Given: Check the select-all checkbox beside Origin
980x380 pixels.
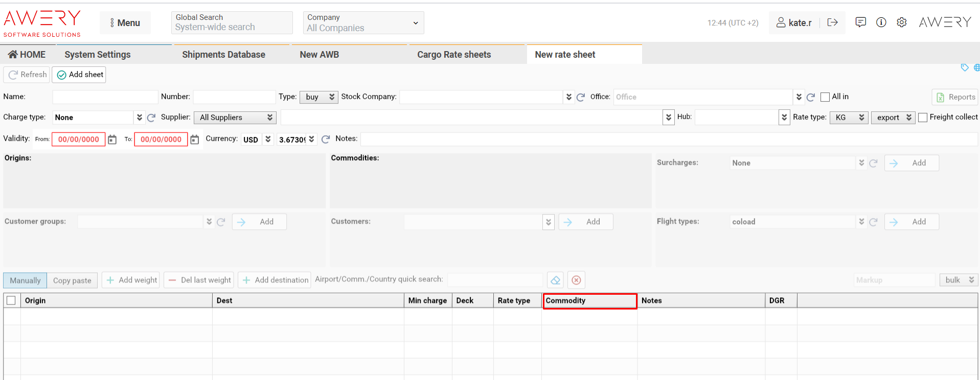Looking at the screenshot, I should tap(11, 300).
